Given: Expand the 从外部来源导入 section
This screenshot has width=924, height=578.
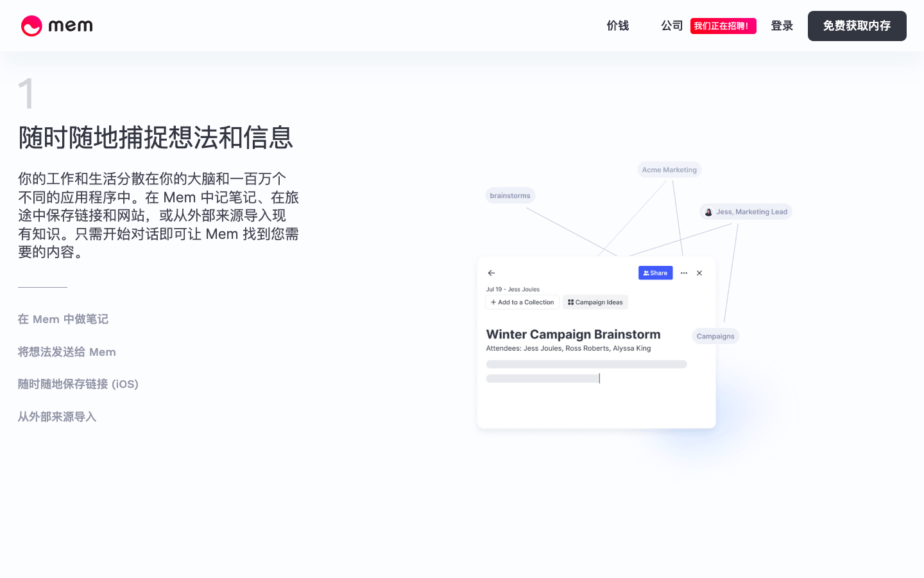Looking at the screenshot, I should point(57,417).
